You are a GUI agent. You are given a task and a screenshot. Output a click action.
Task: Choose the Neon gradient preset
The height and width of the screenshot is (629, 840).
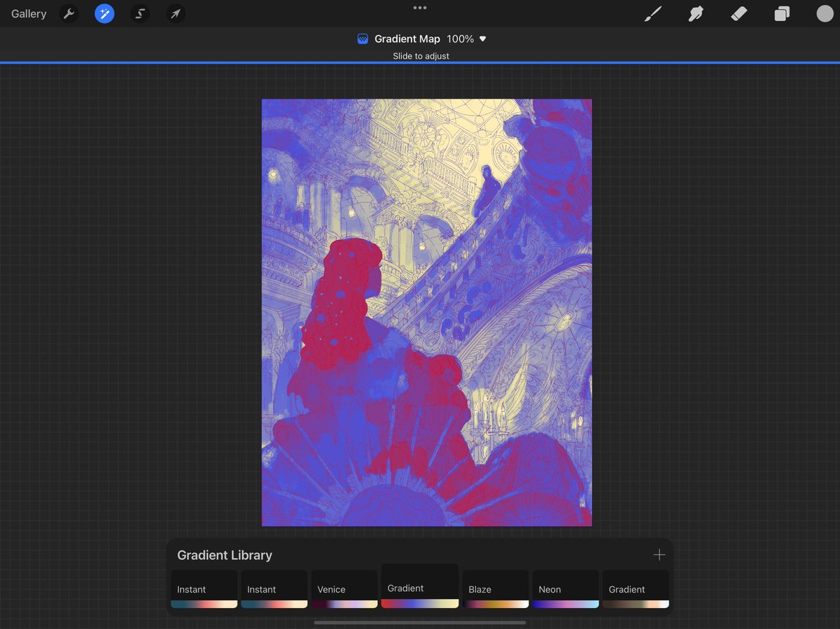coord(566,588)
